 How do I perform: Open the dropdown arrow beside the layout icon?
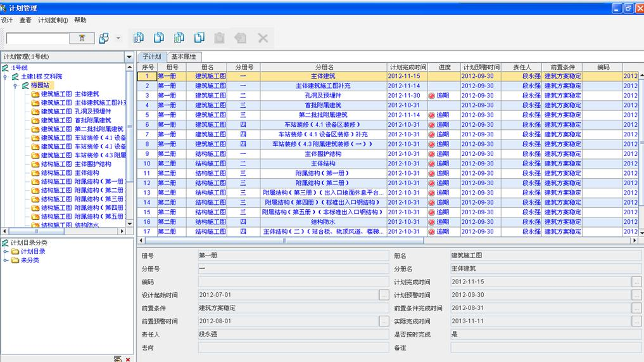click(118, 39)
